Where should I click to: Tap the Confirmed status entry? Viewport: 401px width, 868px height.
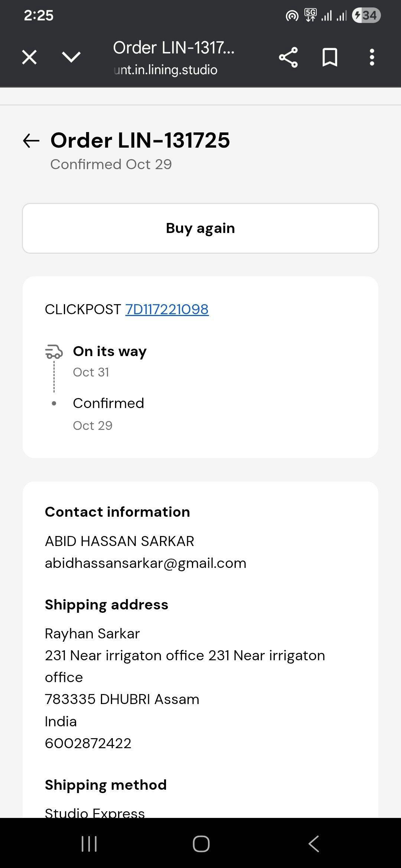pos(108,403)
